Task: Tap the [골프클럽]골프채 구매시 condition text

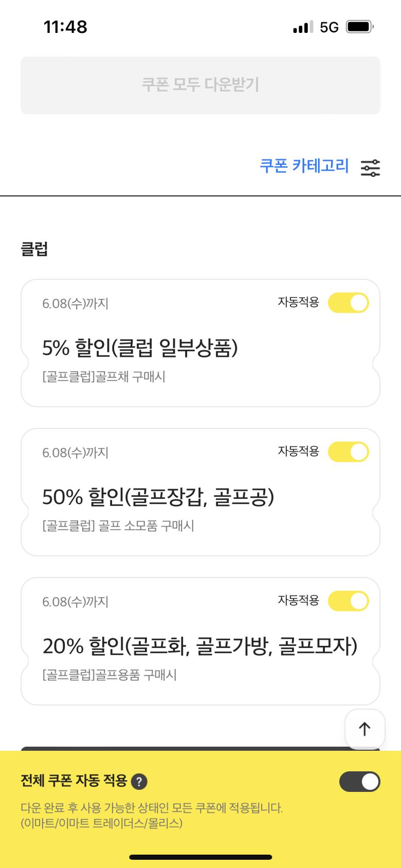Action: click(x=104, y=377)
